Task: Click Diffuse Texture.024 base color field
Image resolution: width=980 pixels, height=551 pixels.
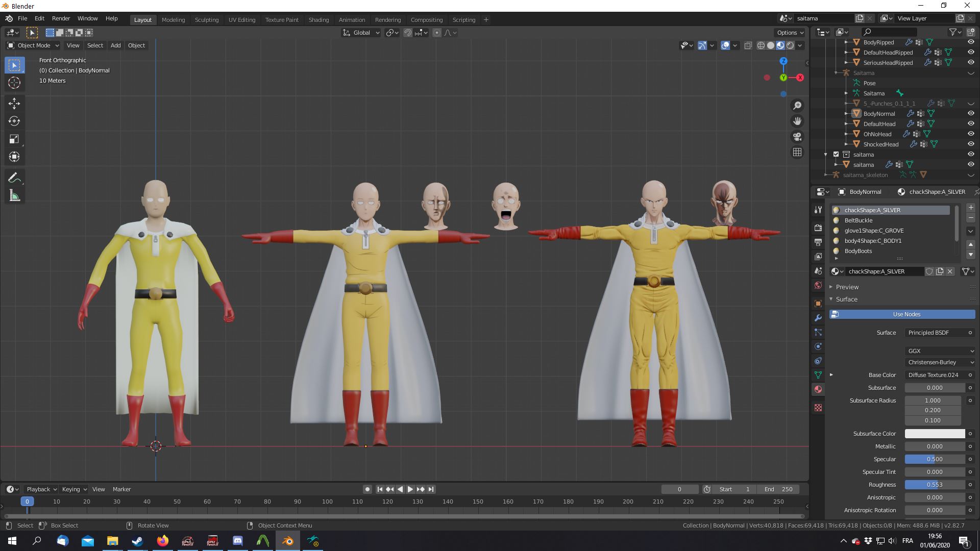Action: pos(935,375)
